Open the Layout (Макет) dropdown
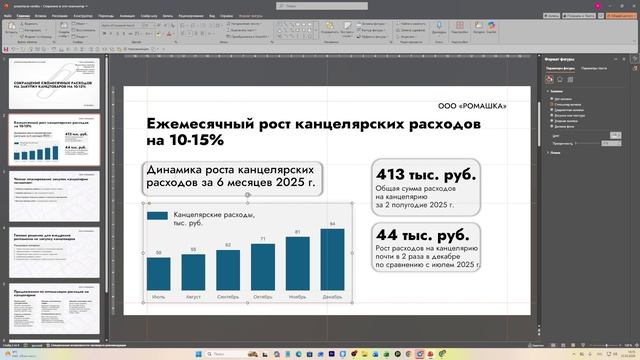The height and width of the screenshot is (360, 640). click(x=80, y=24)
